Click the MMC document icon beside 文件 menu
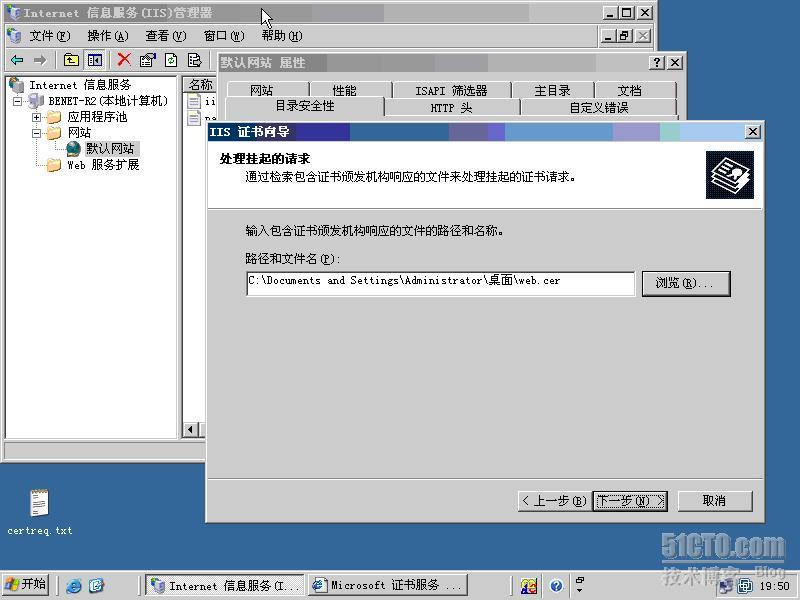The width and height of the screenshot is (800, 600). [14, 36]
